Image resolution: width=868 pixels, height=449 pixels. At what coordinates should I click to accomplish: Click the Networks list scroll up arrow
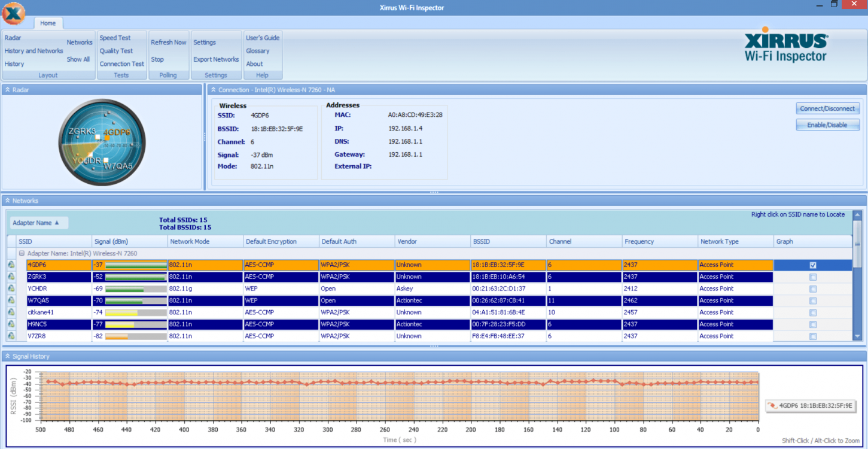[857, 215]
